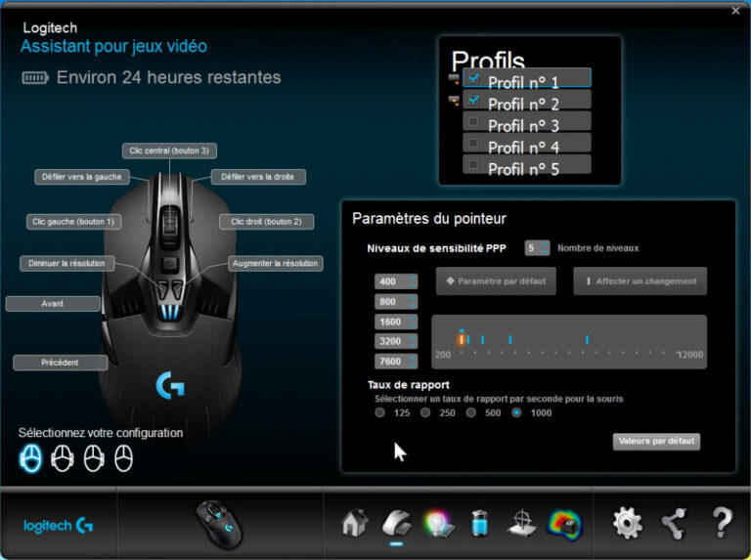Click the orange 400 DPI slider marker
Image resolution: width=751 pixels, height=560 pixels.
pos(462,339)
